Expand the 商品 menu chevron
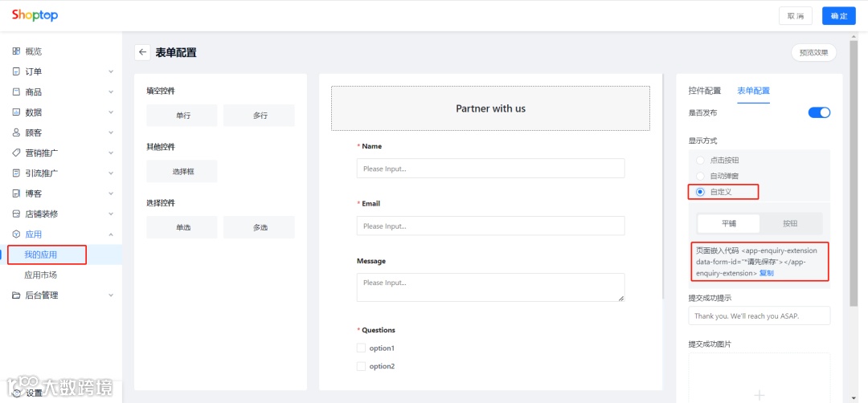This screenshot has height=403, width=868. [111, 92]
